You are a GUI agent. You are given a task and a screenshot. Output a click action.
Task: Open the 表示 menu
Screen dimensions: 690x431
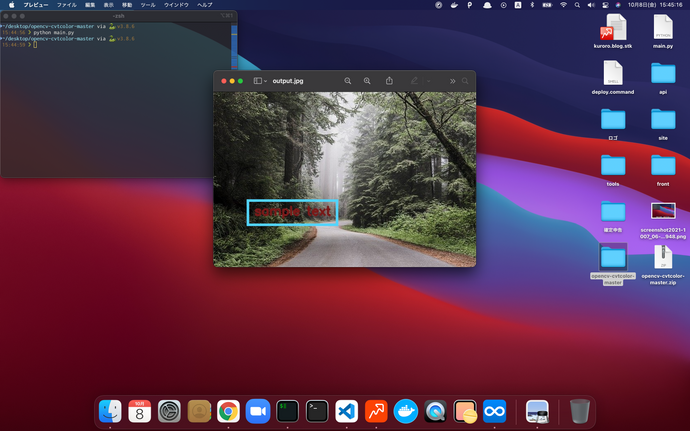click(x=108, y=5)
